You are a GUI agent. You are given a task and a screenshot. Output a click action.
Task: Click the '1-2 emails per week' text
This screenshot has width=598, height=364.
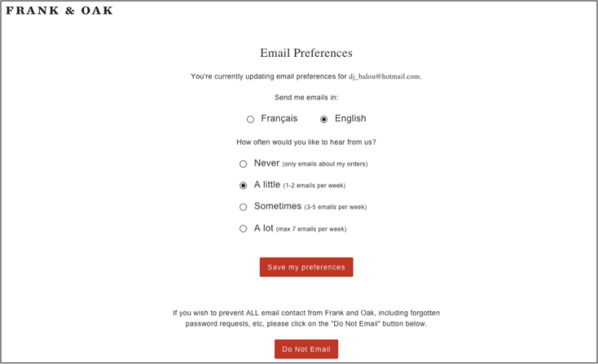(x=314, y=186)
